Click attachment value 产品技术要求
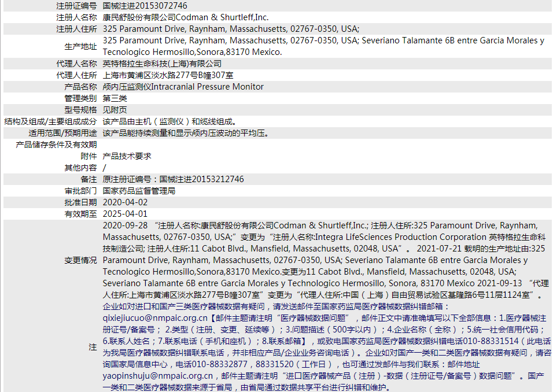The image size is (553, 392). pyautogui.click(x=127, y=156)
